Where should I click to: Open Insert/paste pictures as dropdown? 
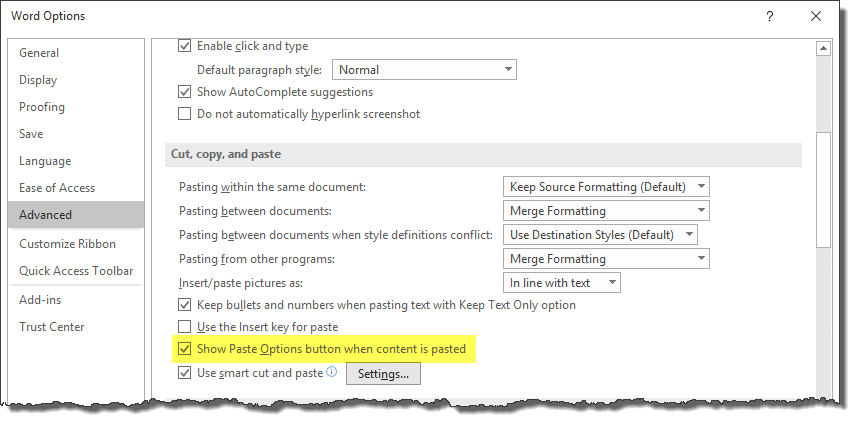coord(562,283)
